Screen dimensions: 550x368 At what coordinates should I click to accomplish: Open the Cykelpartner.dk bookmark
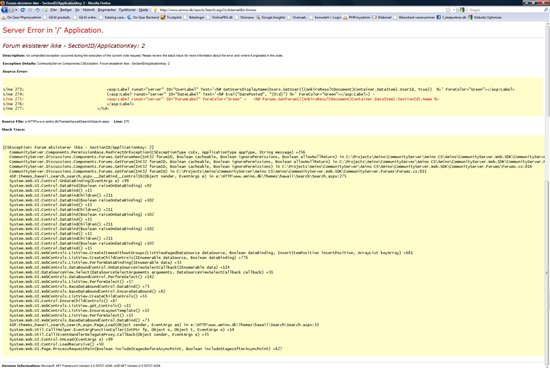pos(451,17)
